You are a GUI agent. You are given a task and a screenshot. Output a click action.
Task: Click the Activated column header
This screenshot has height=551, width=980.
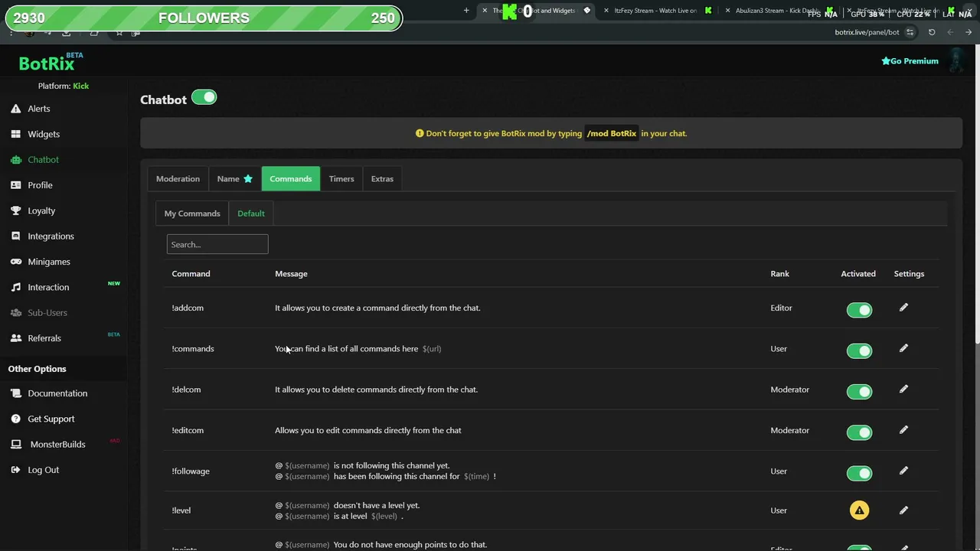(858, 273)
